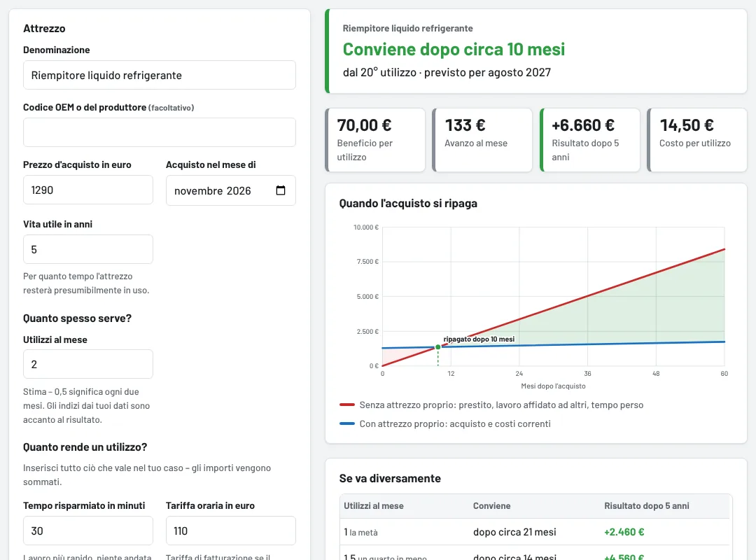The height and width of the screenshot is (560, 756).
Task: Click the Attrezzo section heading
Action: (x=44, y=29)
